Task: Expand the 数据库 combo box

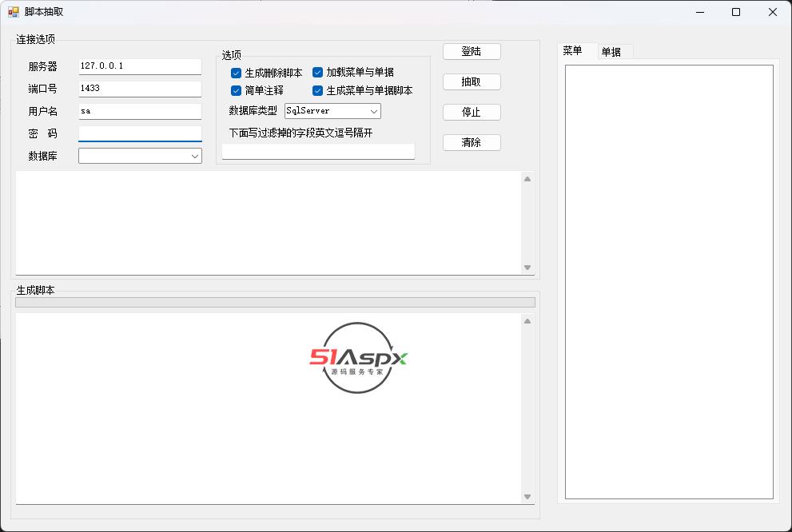Action: 140,156
